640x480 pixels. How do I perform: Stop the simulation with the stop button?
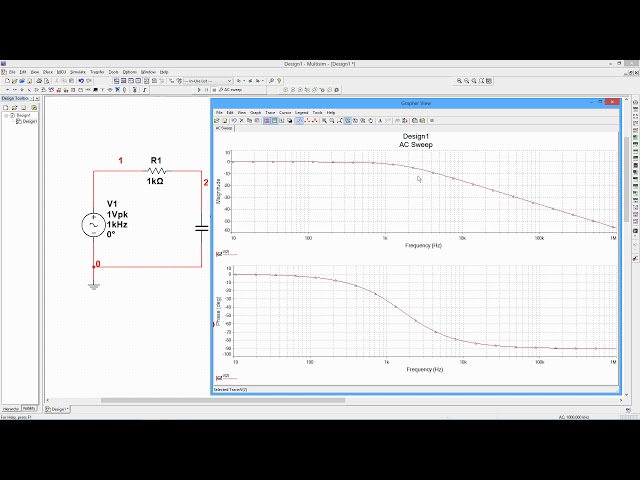tap(214, 90)
